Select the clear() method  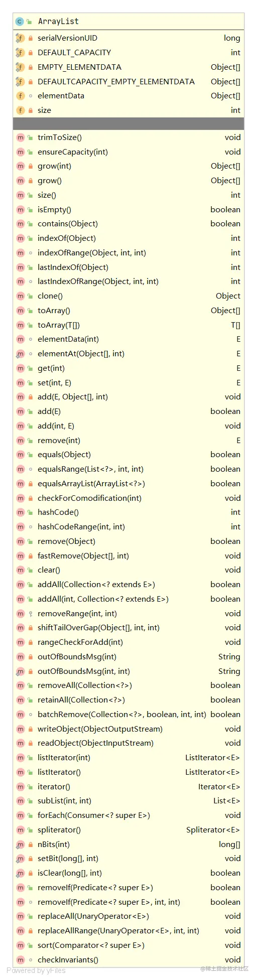click(49, 570)
